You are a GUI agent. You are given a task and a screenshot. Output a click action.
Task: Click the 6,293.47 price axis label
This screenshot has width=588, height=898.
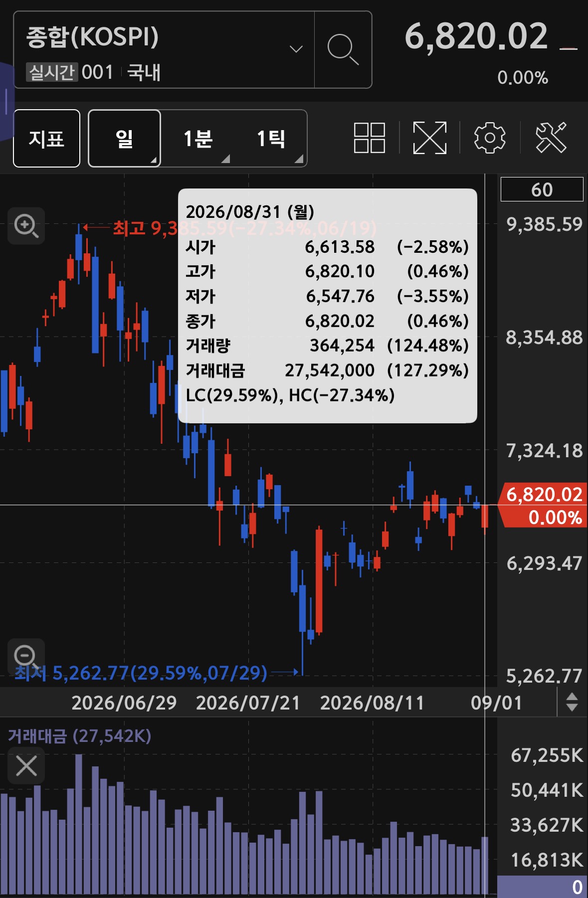coord(544,563)
